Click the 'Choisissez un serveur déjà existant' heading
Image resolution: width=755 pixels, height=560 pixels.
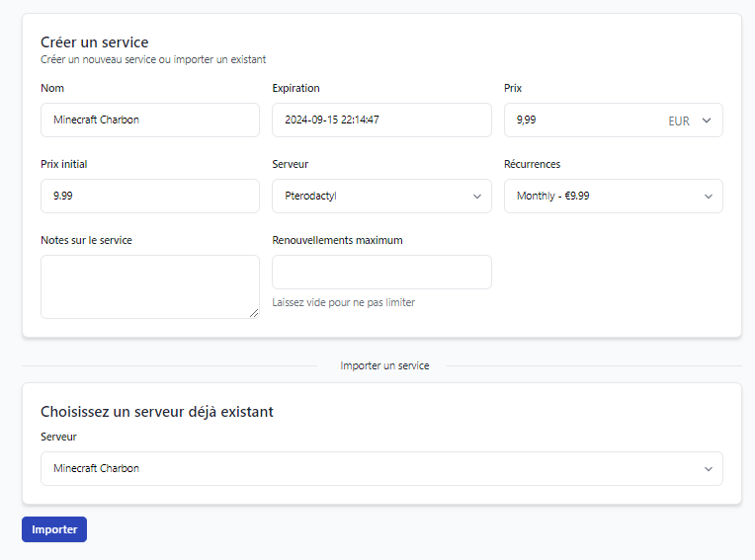(156, 411)
